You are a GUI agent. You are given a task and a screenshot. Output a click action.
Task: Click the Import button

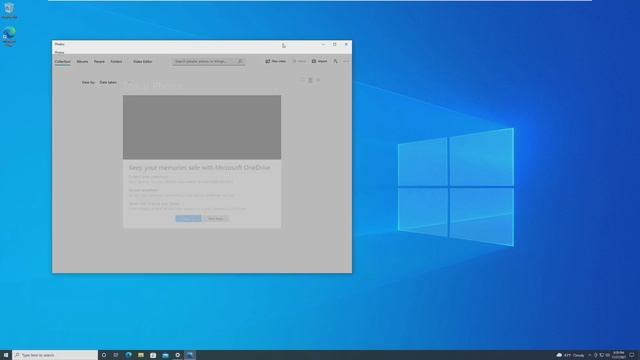[319, 61]
